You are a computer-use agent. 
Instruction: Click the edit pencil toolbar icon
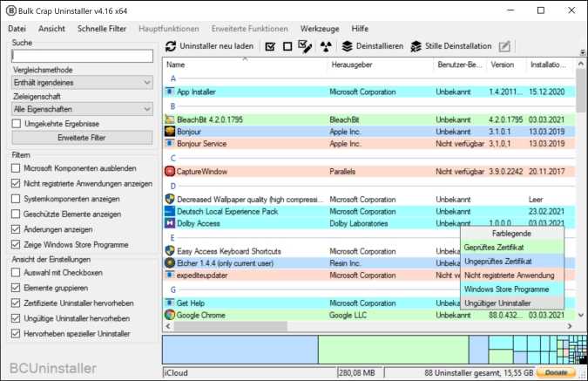tap(504, 46)
